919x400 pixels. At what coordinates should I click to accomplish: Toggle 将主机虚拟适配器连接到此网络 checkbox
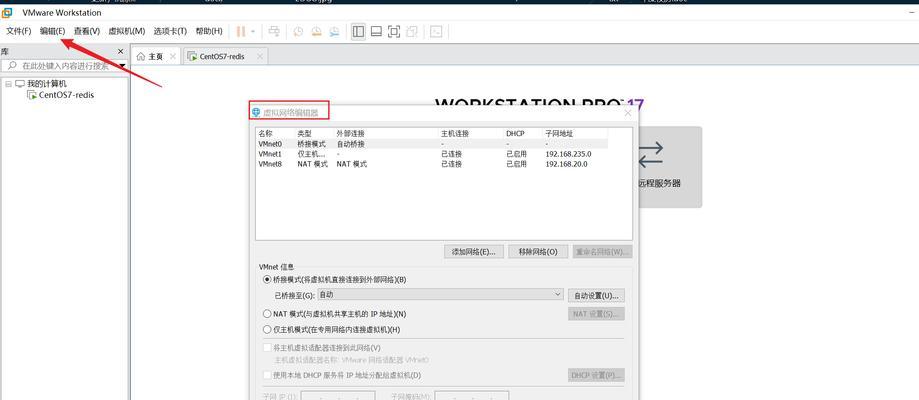pyautogui.click(x=267, y=348)
